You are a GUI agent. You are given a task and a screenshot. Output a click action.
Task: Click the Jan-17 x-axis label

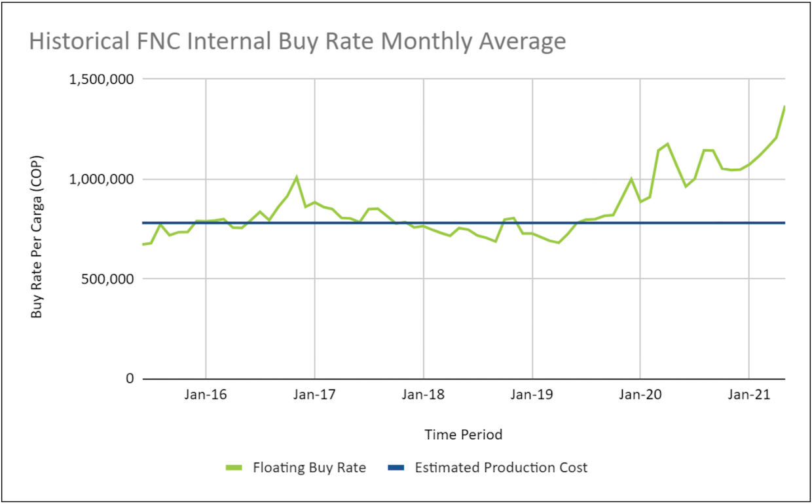[x=315, y=395]
